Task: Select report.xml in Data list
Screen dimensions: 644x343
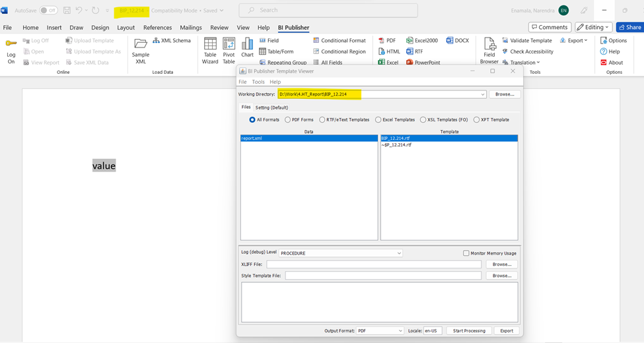Action: (x=309, y=139)
